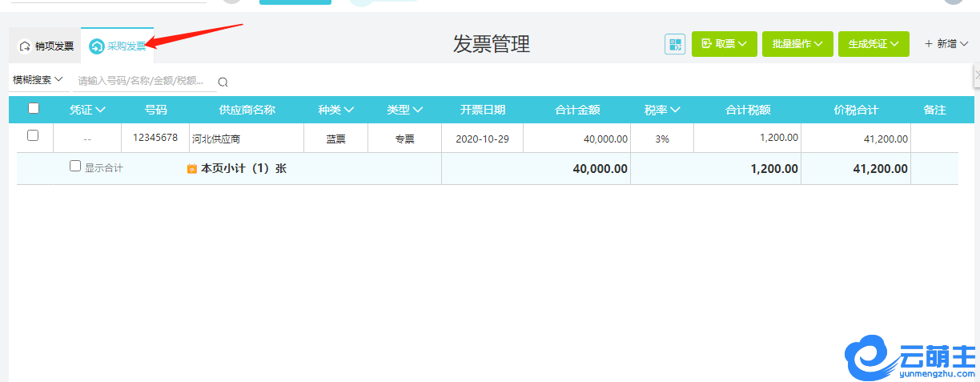
Task: Click the 销项发票 tab icon
Action: pos(25,46)
